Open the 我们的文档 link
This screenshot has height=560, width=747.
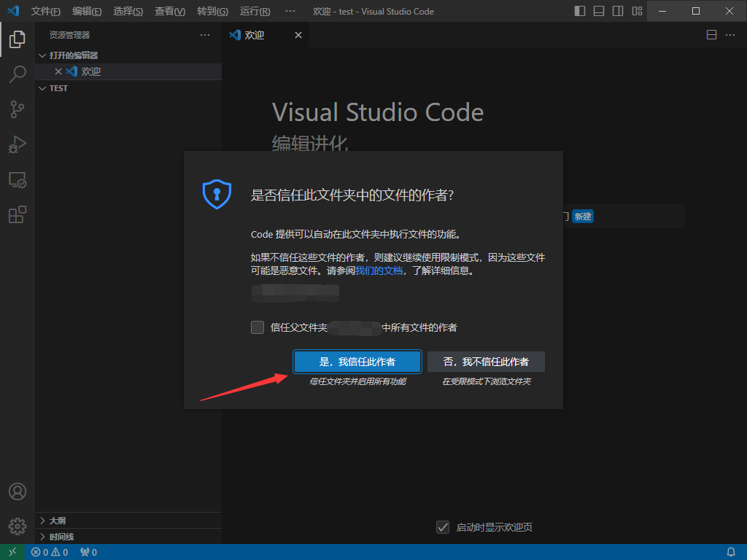[x=379, y=271]
